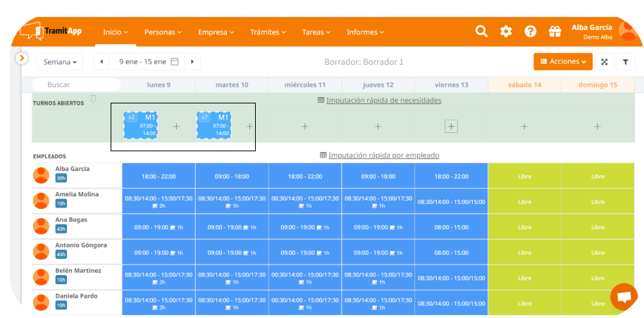The image size is (644, 318).
Task: Open settings gear icon
Action: pyautogui.click(x=506, y=32)
